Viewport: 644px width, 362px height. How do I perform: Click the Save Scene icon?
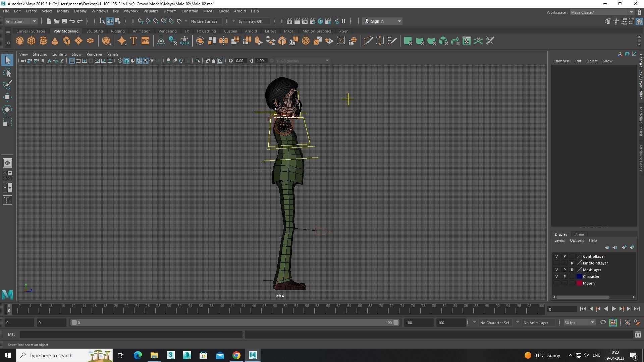[x=64, y=21]
